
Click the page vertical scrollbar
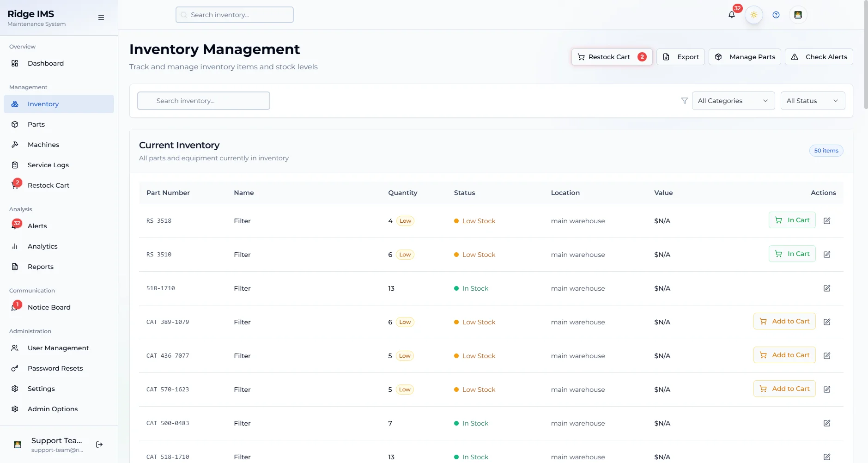(866, 55)
